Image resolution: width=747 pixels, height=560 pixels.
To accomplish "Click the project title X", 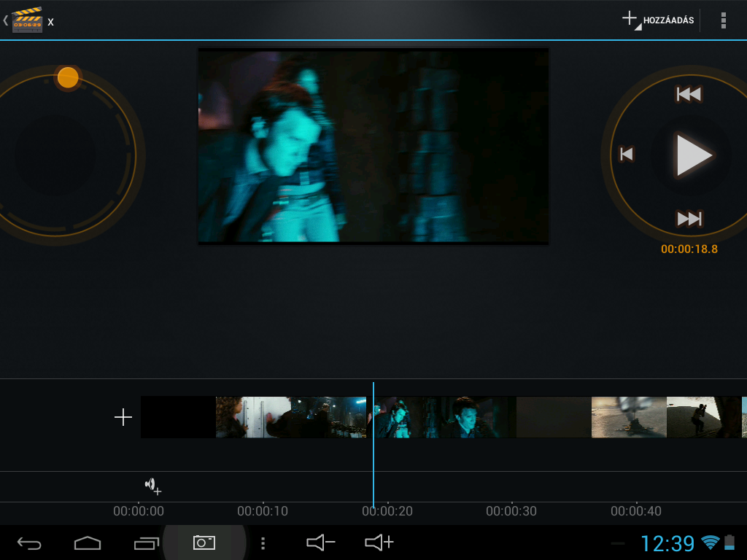I will 50,23.
